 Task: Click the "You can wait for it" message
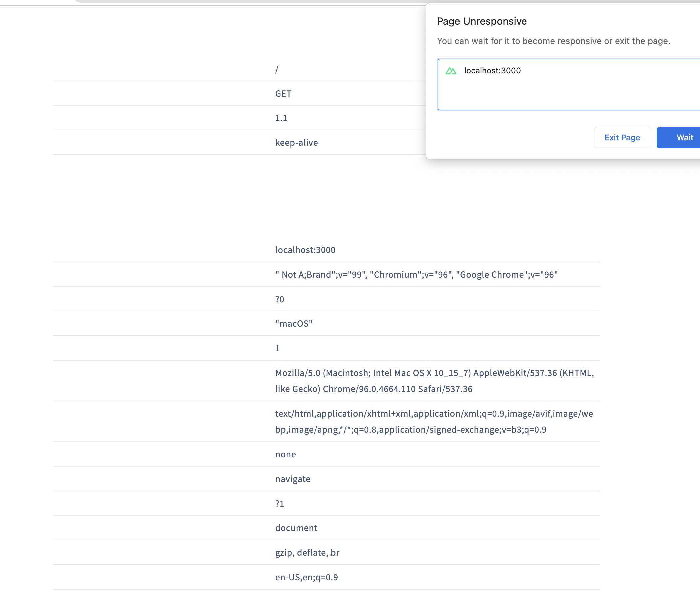click(553, 41)
